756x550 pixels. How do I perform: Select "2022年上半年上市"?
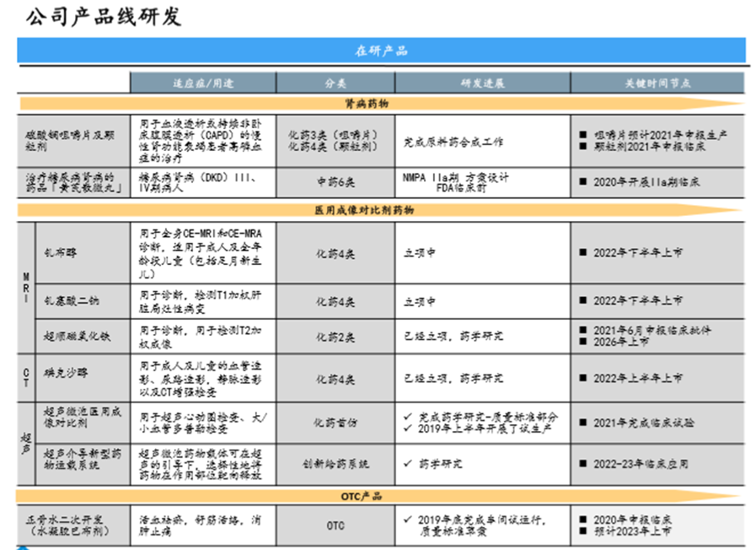(638, 378)
